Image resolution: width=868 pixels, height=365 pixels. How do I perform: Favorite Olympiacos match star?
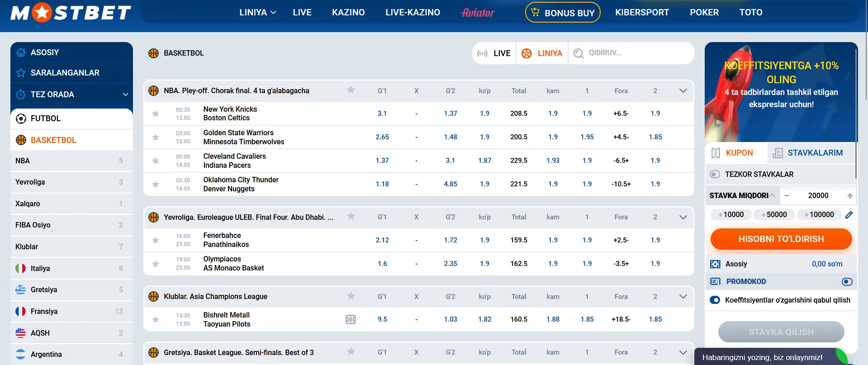pyautogui.click(x=156, y=264)
